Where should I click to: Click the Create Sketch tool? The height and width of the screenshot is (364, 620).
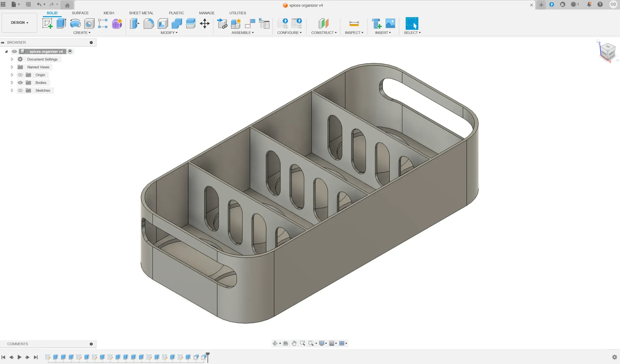[47, 24]
